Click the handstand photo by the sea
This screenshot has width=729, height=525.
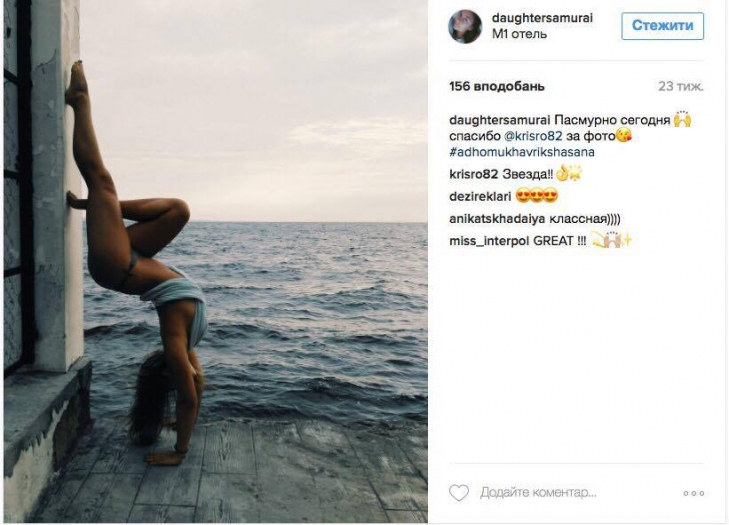click(216, 261)
